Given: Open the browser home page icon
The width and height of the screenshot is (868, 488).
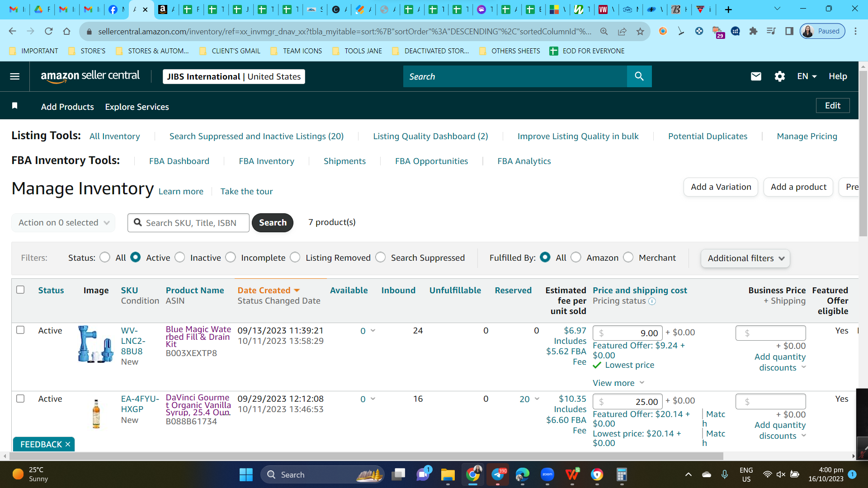Looking at the screenshot, I should point(66,31).
